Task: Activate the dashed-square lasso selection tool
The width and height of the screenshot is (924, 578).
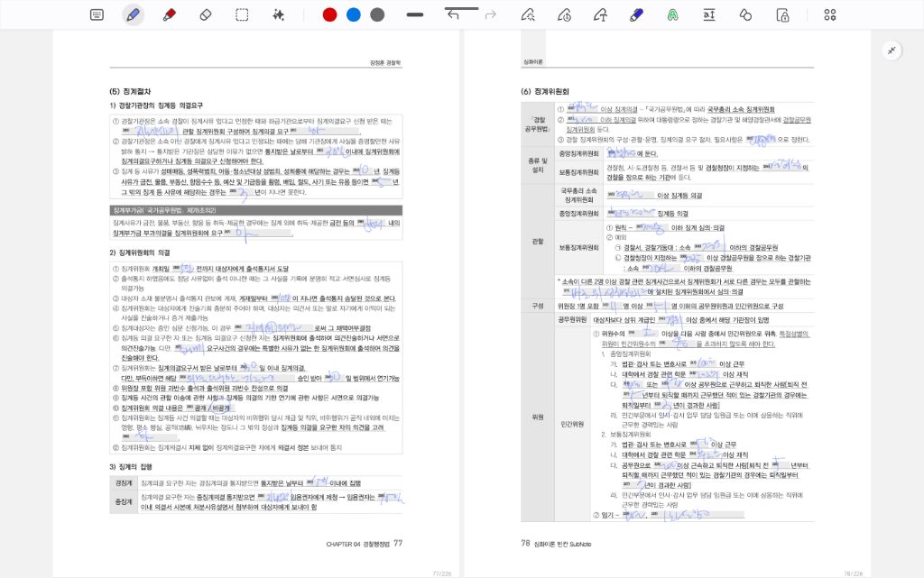Action: point(242,14)
